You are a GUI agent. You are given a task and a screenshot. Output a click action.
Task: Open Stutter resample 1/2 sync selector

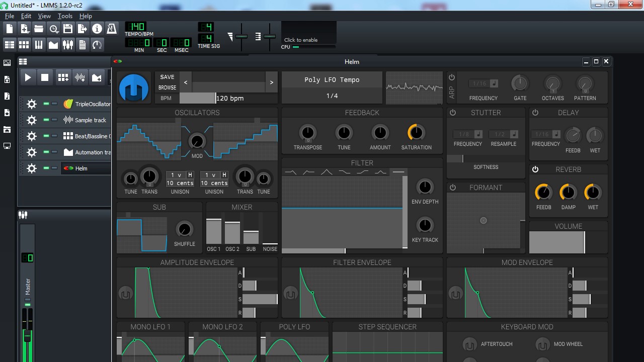click(503, 134)
